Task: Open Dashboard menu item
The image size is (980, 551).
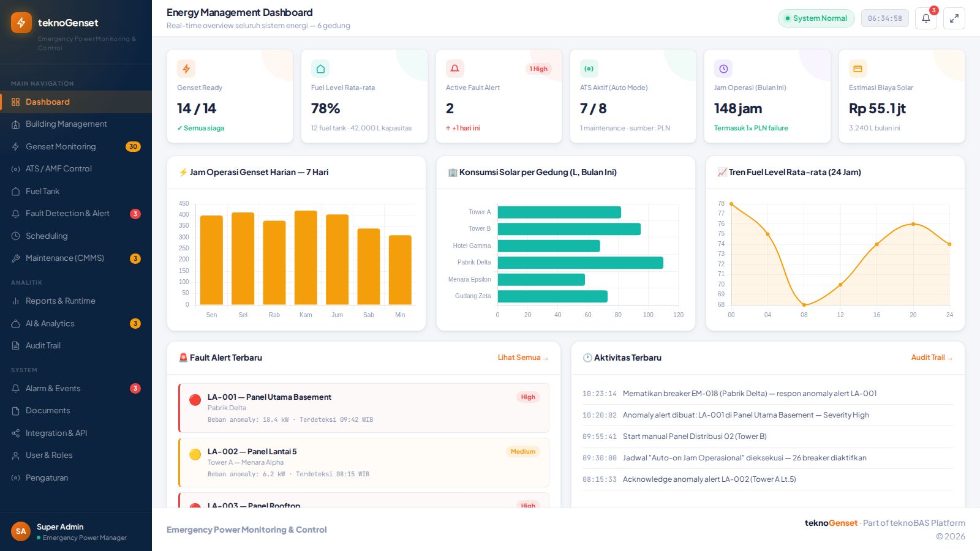Action: pyautogui.click(x=76, y=102)
